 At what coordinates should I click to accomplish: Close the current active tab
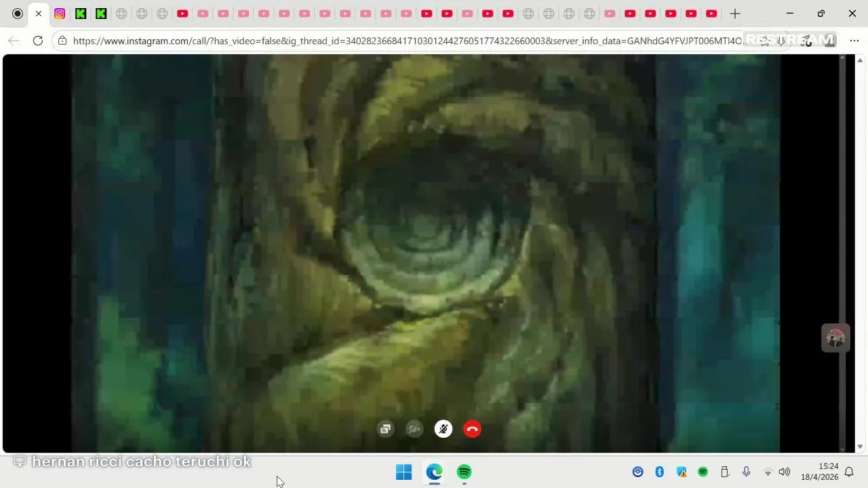click(39, 14)
